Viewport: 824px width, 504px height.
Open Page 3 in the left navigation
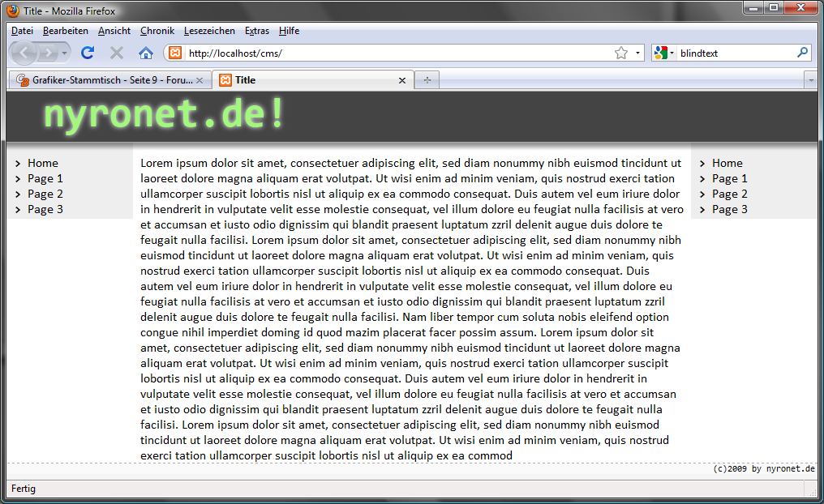pos(45,209)
